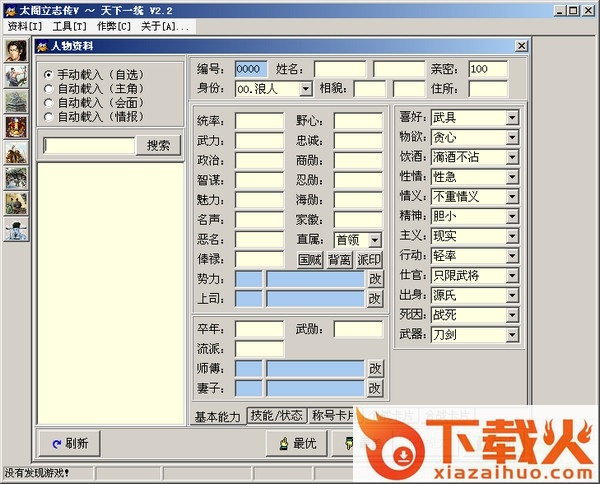Click the 改 button beside 师傅

(375, 369)
